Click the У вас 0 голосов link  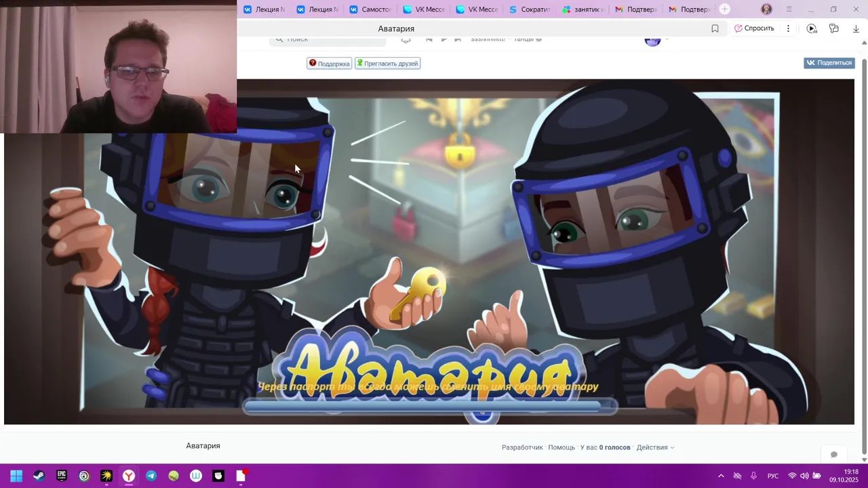[606, 447]
